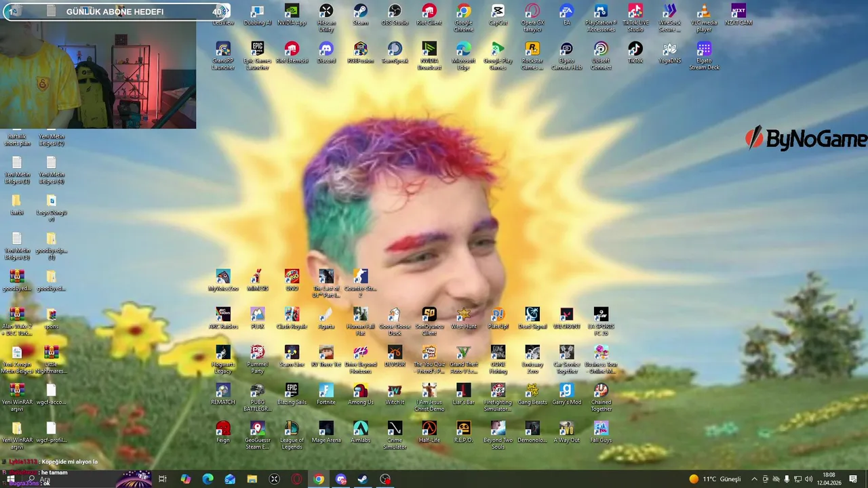868x488 pixels.
Task: Select the Half-Life desktop icon
Action: 429,432
